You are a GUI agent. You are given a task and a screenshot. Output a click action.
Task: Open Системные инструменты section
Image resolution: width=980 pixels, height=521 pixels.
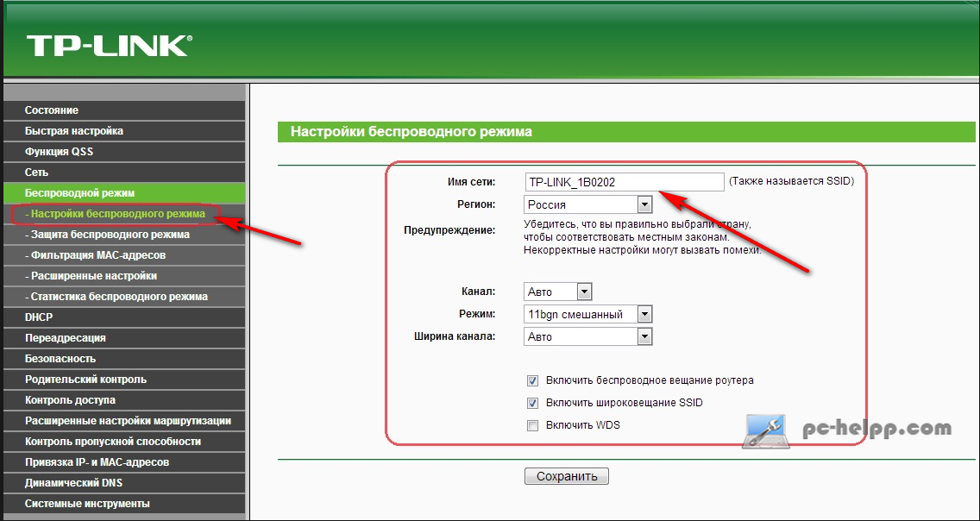pyautogui.click(x=124, y=504)
